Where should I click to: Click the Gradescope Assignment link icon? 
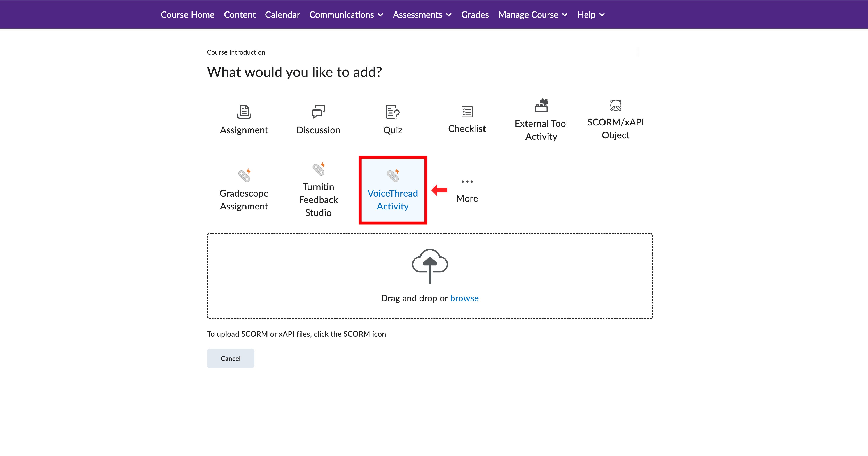coord(244,175)
